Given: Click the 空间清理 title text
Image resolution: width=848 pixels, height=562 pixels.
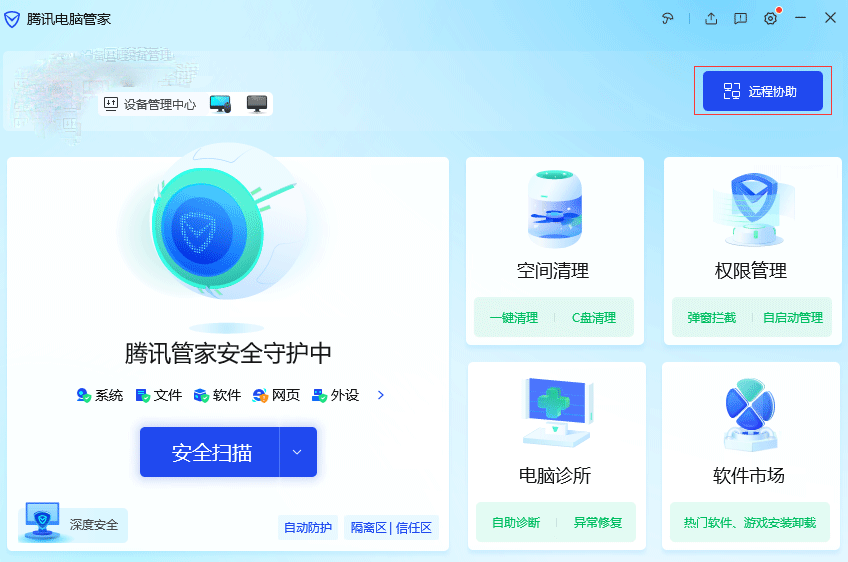Looking at the screenshot, I should click(553, 270).
